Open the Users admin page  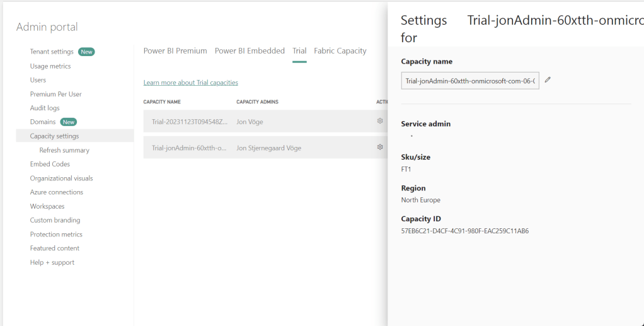pyautogui.click(x=38, y=80)
